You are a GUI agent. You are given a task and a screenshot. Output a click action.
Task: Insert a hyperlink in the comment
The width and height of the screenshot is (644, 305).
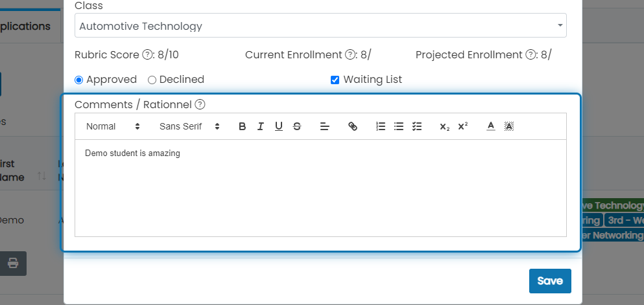click(352, 127)
